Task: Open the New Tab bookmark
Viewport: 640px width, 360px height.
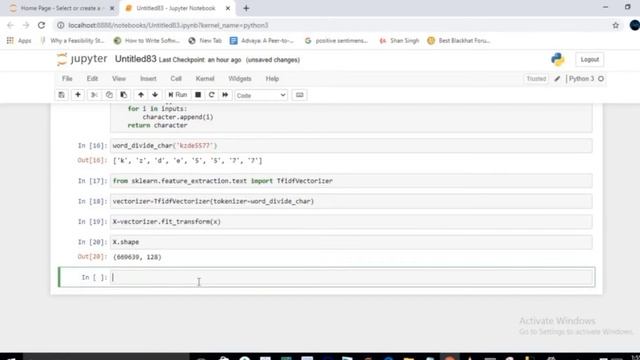Action: point(205,41)
